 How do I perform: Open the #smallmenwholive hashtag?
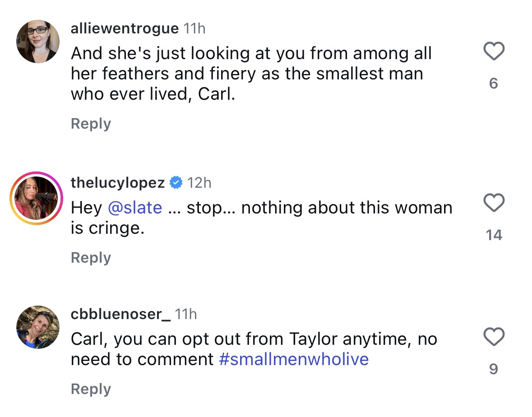coord(294,359)
